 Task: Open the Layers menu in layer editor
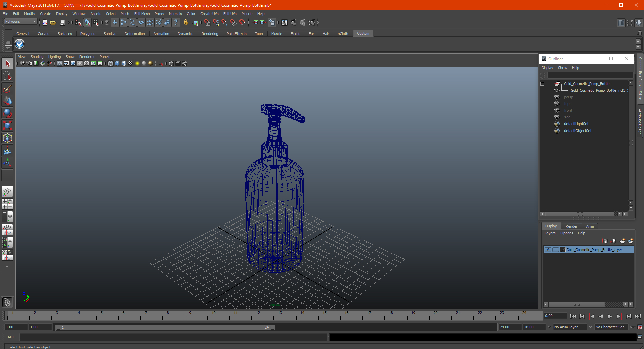point(550,233)
